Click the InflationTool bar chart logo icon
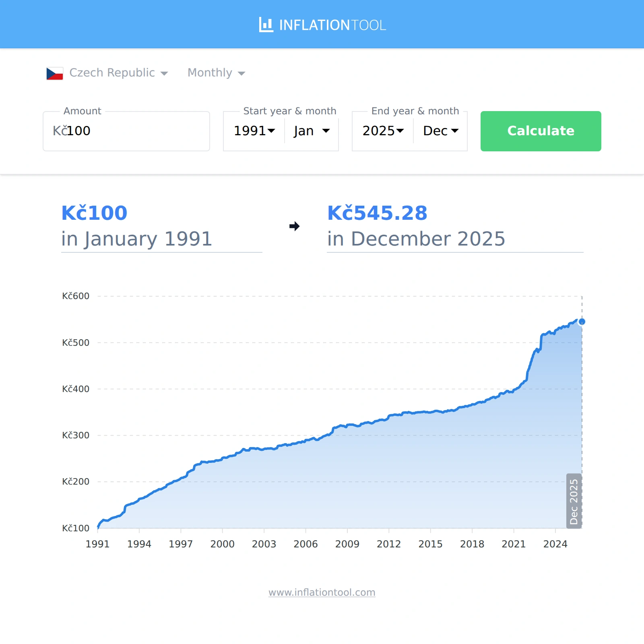The width and height of the screenshot is (644, 644). coord(266,25)
